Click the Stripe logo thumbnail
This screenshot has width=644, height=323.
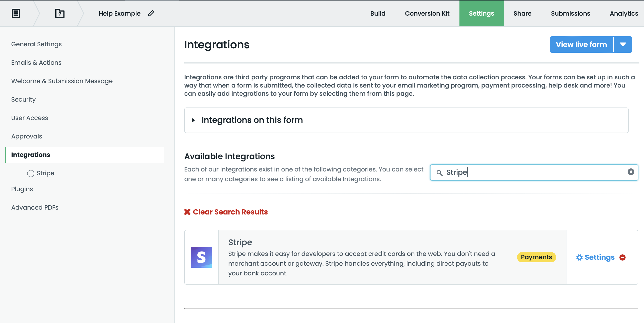point(201,257)
